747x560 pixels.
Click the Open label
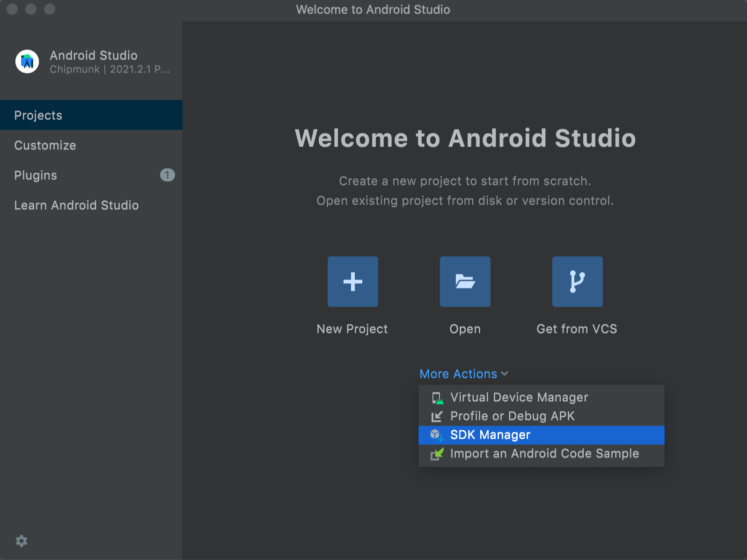(465, 329)
